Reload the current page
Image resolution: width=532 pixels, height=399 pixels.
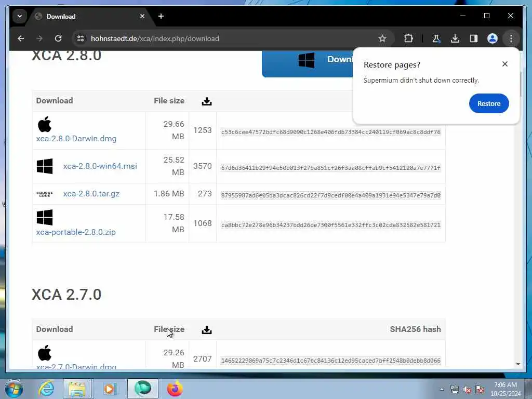(x=58, y=38)
